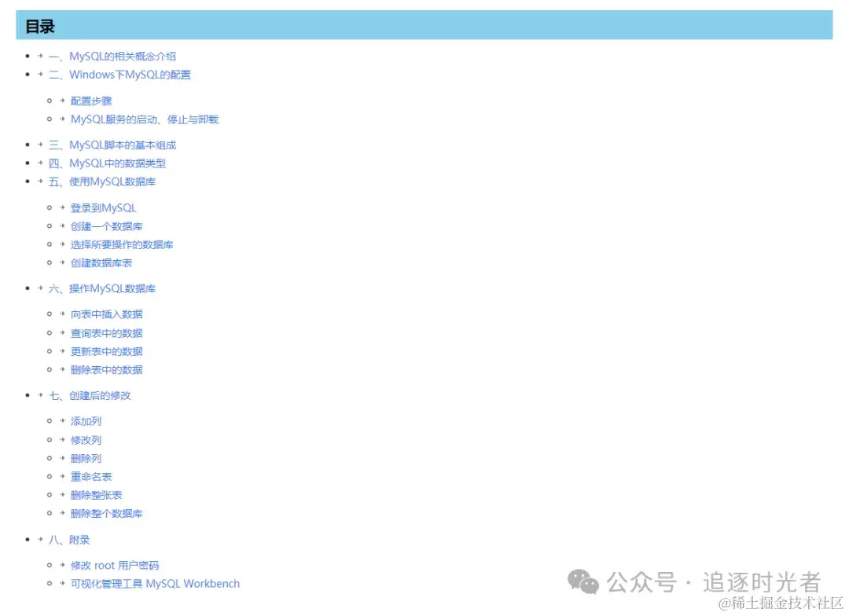Click the '目录' heading text
Viewport: 849px width, 616px height.
pyautogui.click(x=40, y=26)
